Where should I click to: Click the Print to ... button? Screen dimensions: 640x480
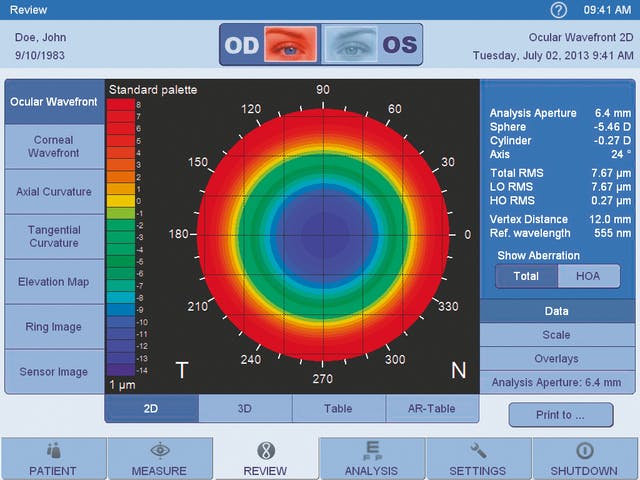(560, 414)
